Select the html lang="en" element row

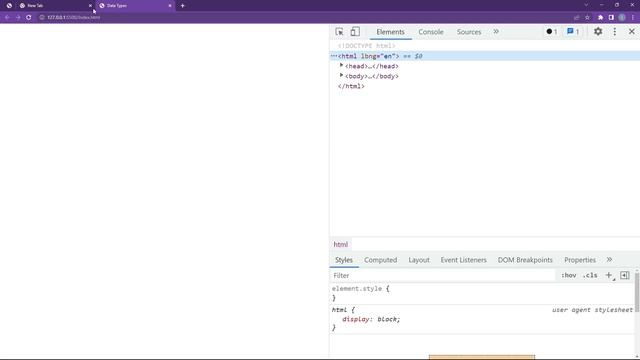click(x=484, y=56)
